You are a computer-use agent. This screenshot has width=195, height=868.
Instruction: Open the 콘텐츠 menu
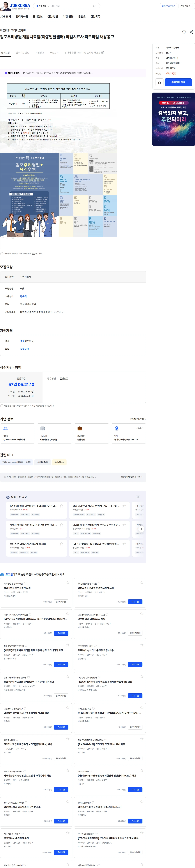click(x=82, y=17)
